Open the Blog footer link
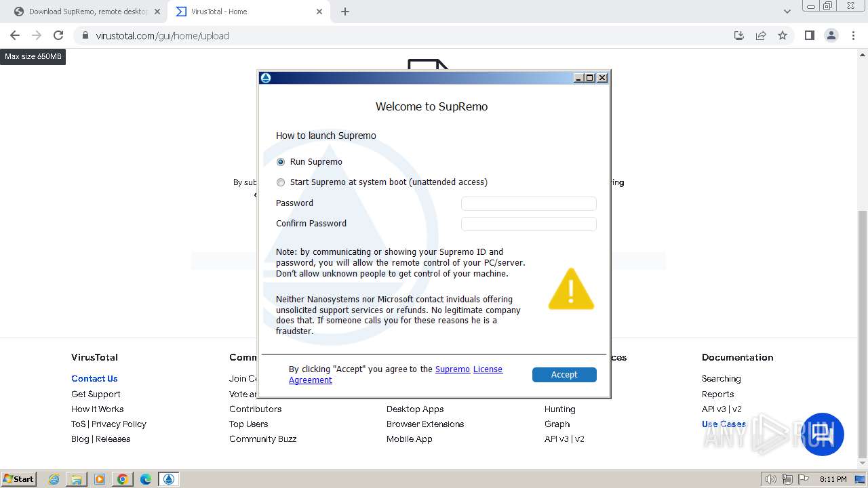 [80, 439]
